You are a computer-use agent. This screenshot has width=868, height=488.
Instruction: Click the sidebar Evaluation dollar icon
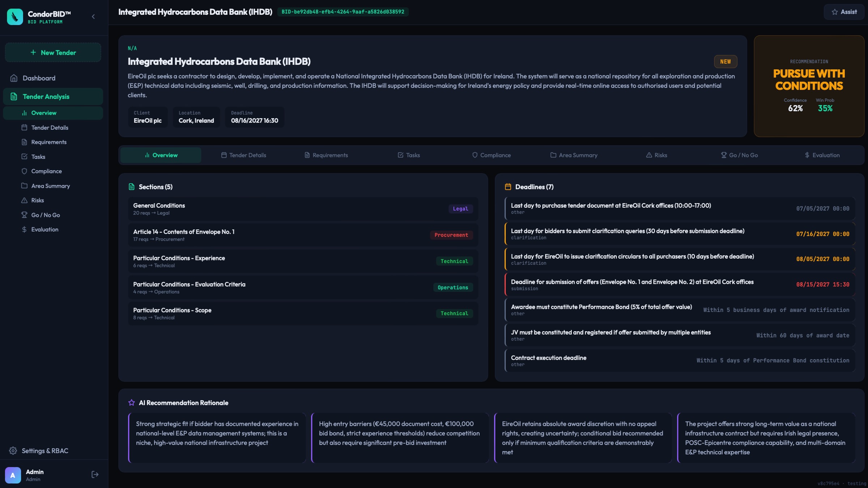(x=24, y=230)
